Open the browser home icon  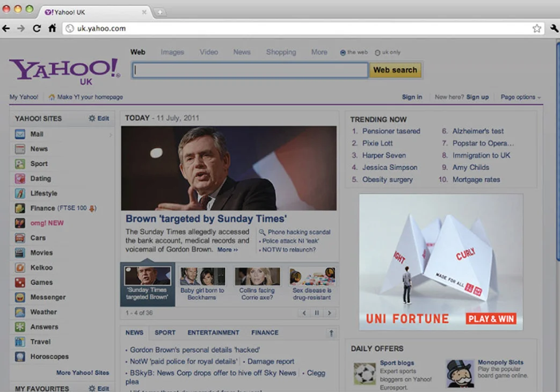click(x=52, y=28)
